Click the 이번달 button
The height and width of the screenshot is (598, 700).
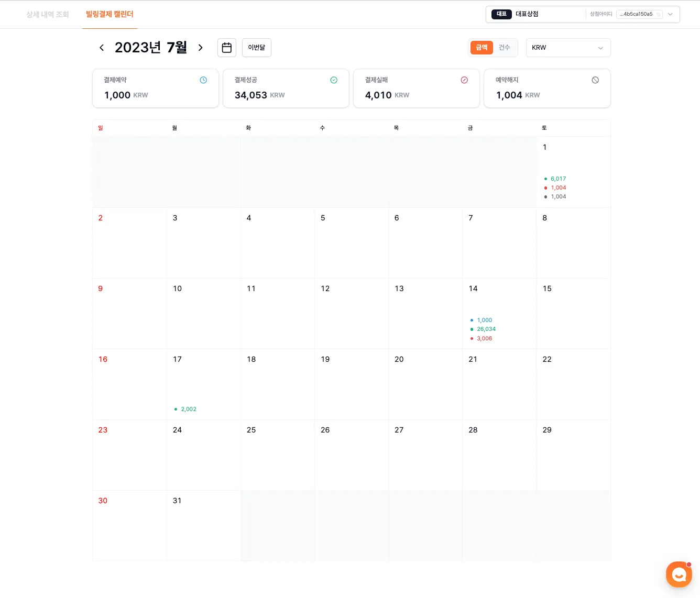(257, 48)
